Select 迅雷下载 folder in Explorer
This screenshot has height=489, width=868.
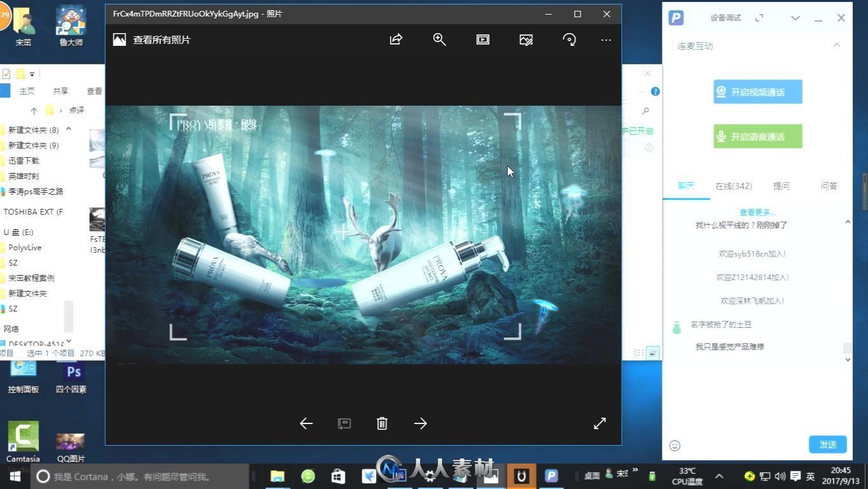coord(24,160)
